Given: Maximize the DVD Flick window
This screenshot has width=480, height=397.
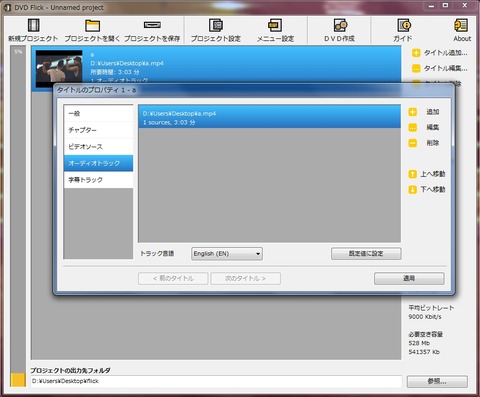Looking at the screenshot, I should pyautogui.click(x=446, y=6).
